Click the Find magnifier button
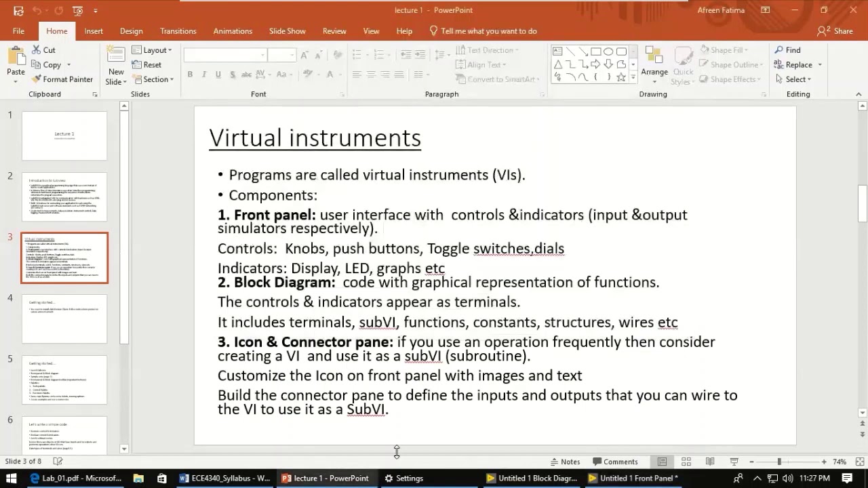 (x=787, y=50)
